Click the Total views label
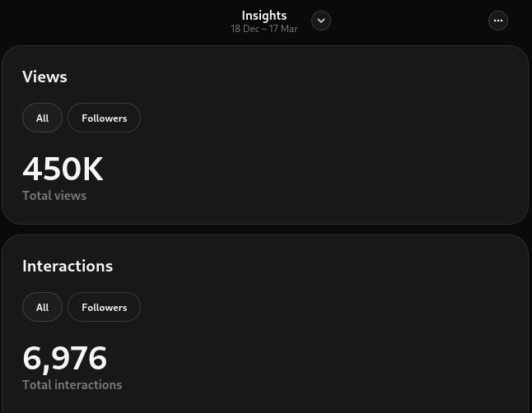The height and width of the screenshot is (413, 532). [54, 196]
